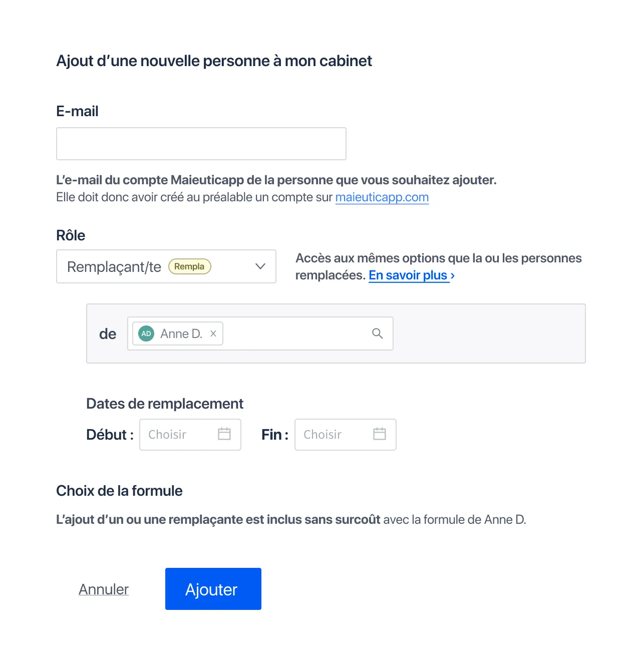Open the En savoir plus link
The height and width of the screenshot is (660, 644).
406,275
